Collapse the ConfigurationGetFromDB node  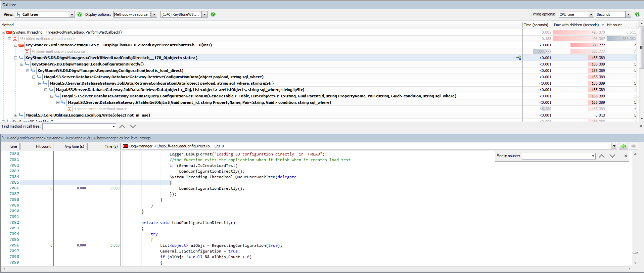(x=52, y=96)
